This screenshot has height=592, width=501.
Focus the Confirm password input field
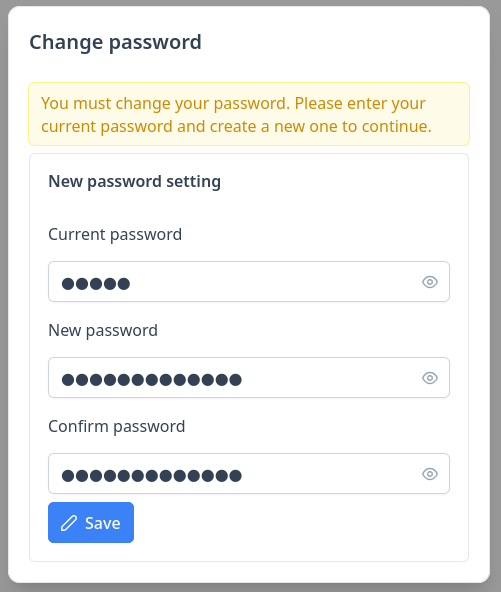coord(249,473)
